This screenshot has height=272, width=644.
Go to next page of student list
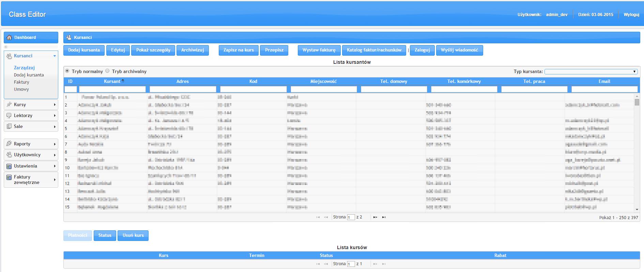[x=375, y=217]
